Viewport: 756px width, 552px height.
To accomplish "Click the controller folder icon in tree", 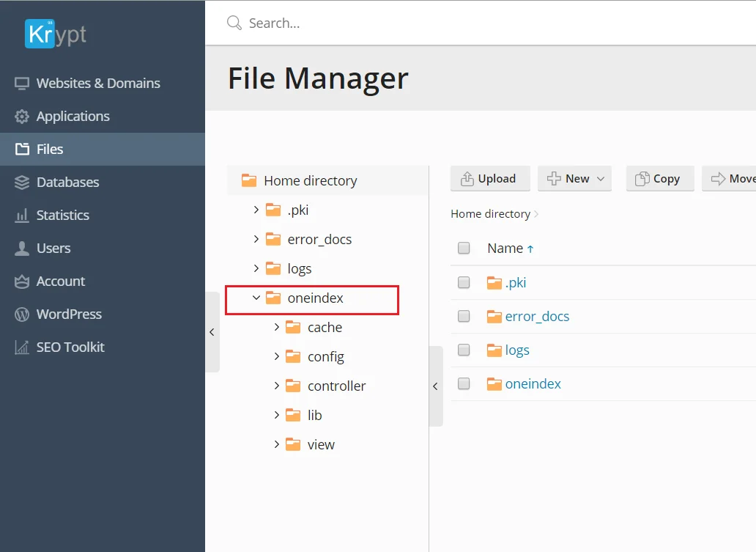I will coord(293,386).
